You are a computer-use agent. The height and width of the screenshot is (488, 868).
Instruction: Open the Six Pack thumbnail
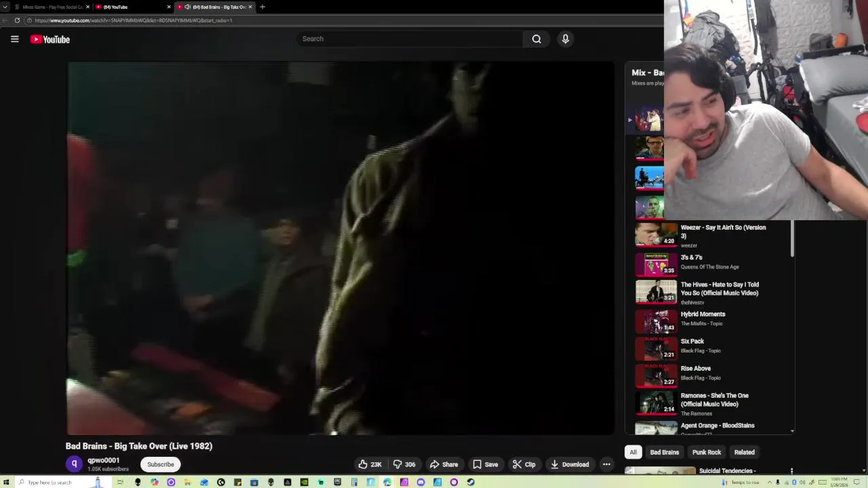(656, 348)
